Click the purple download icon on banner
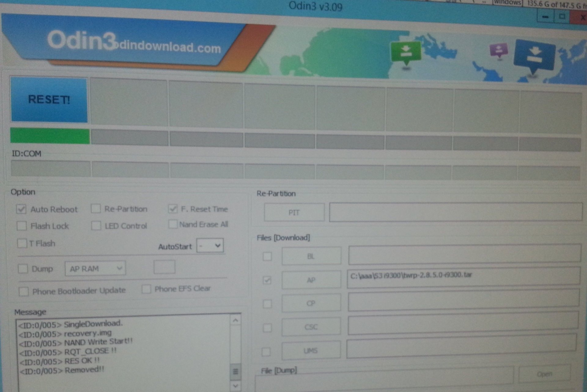 [x=499, y=50]
